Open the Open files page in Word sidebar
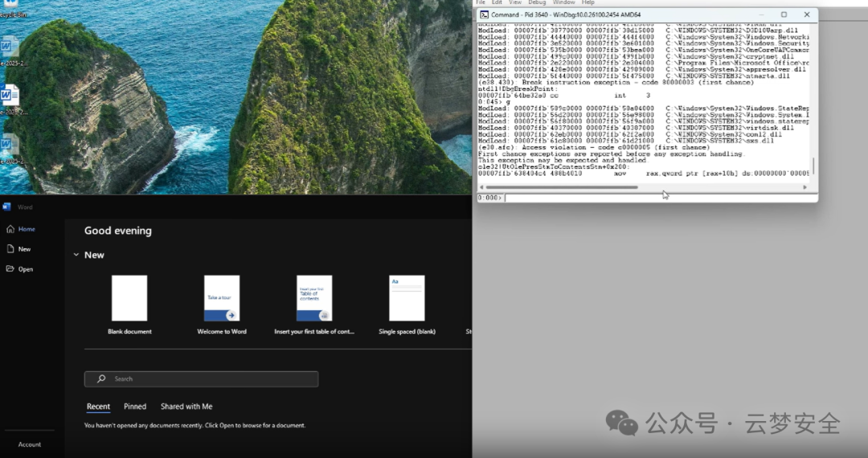Image resolution: width=868 pixels, height=458 pixels. tap(20, 269)
